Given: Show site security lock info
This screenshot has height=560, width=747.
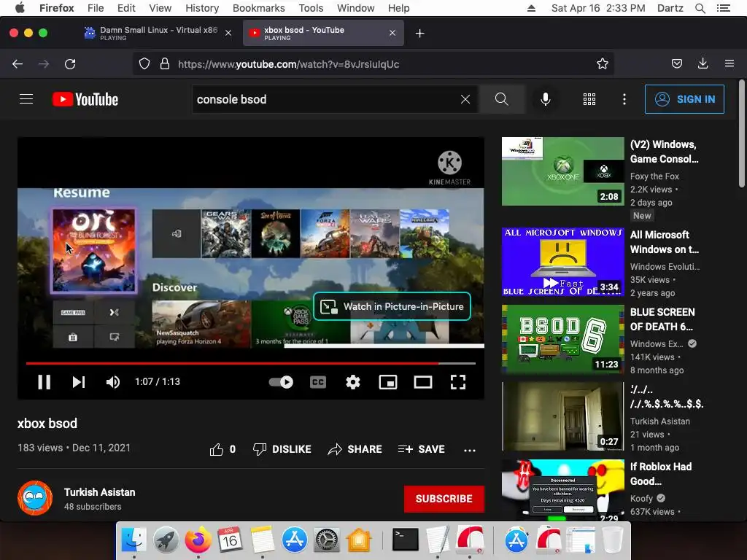Looking at the screenshot, I should (x=165, y=64).
